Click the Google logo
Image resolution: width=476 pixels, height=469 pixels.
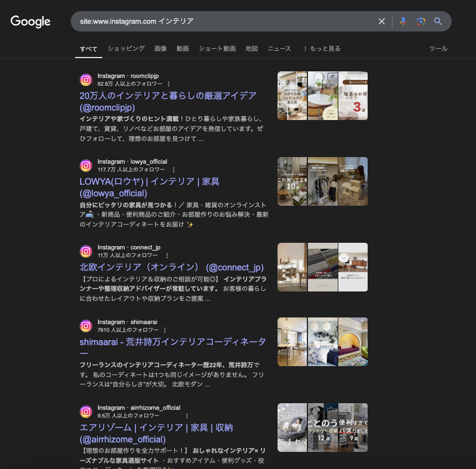30,22
